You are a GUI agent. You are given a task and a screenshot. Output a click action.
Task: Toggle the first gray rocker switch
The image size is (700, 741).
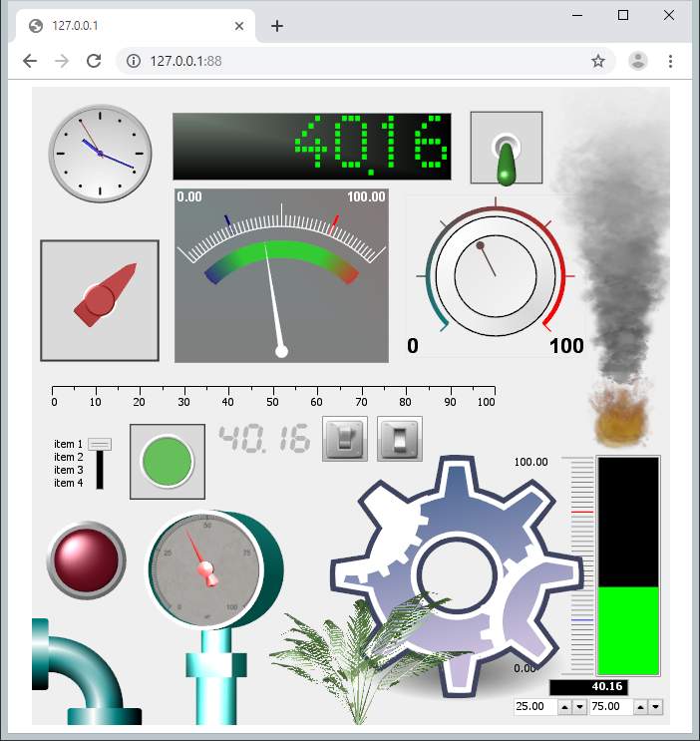pos(345,439)
